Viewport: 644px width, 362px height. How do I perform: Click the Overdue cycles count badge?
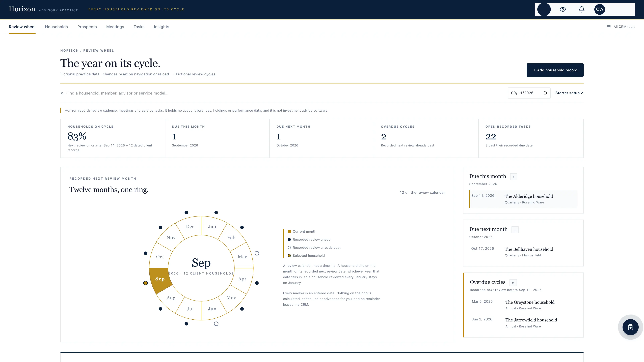(513, 283)
